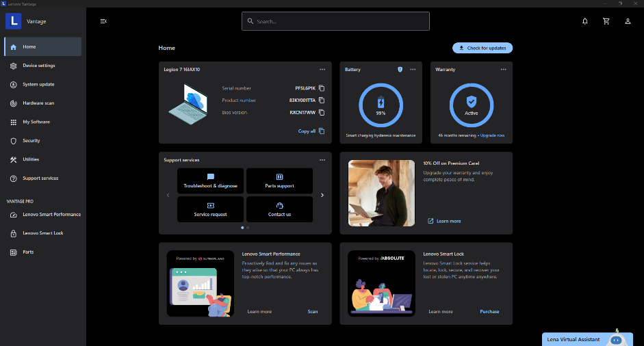Copy the serial number PF5L6P1K
This screenshot has width=644, height=346.
click(x=322, y=88)
